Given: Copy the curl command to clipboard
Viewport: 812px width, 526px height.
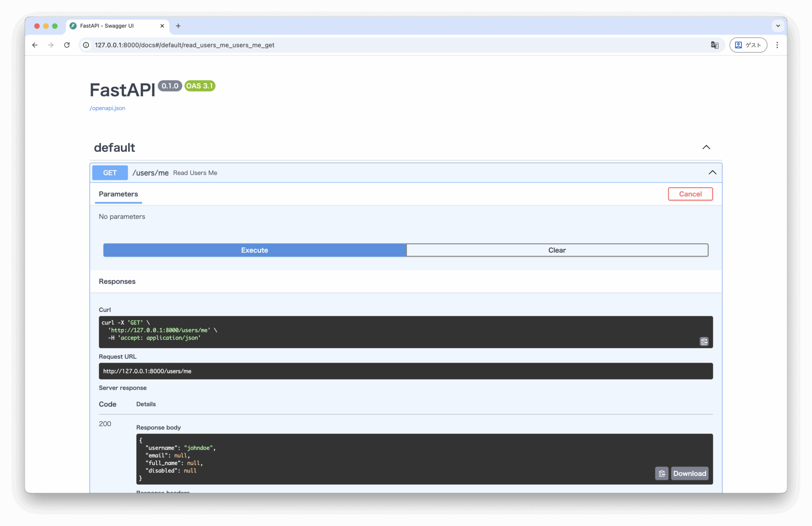Looking at the screenshot, I should [x=704, y=341].
